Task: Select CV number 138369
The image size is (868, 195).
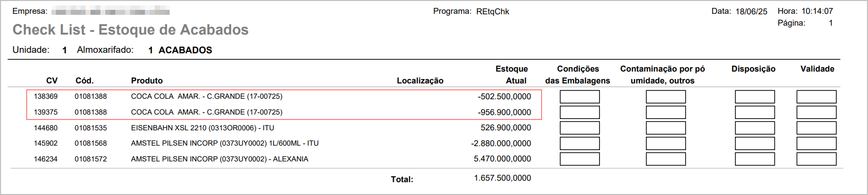Action: pos(46,96)
